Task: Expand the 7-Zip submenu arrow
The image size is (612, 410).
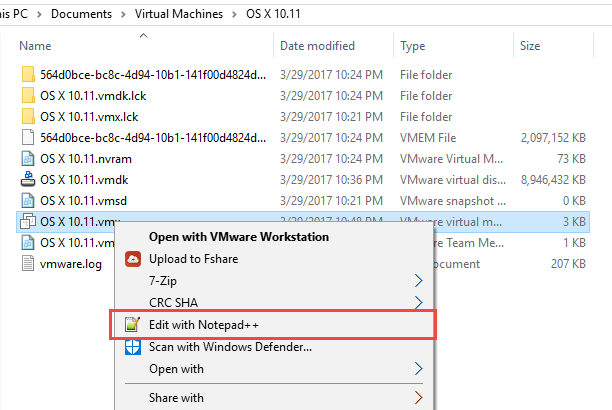Action: click(x=418, y=281)
